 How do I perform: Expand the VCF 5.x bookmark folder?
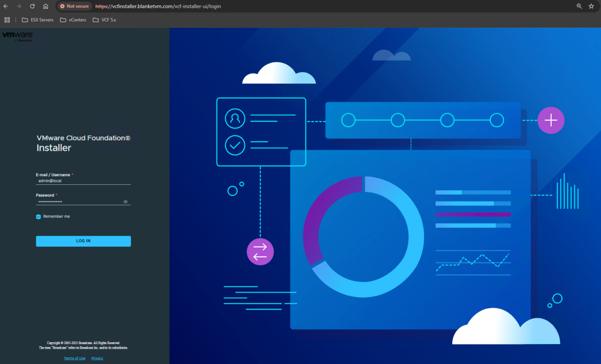click(x=104, y=20)
